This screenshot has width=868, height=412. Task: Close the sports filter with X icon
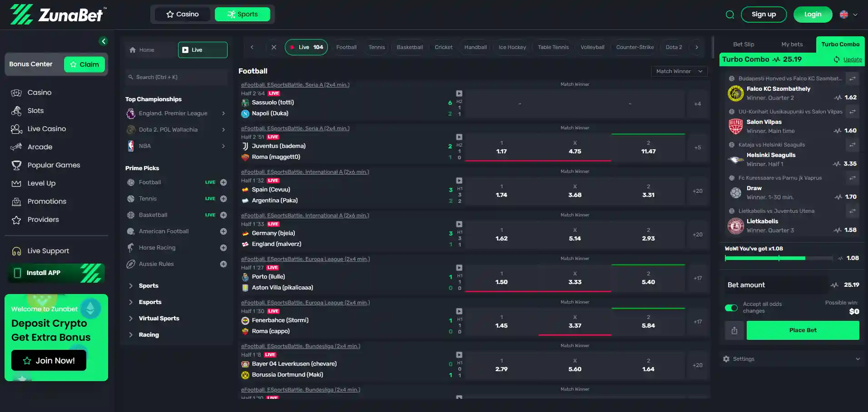[273, 47]
